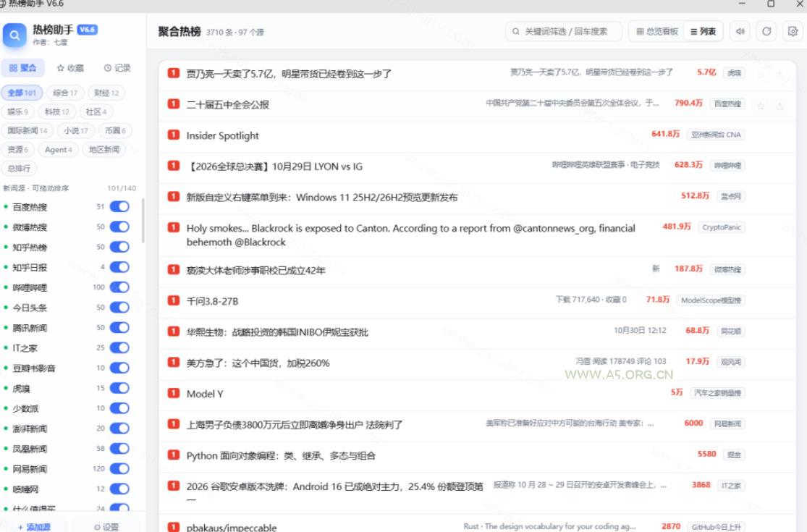Filter by 资源 6 category
Screen dimensions: 807x532
pos(17,150)
